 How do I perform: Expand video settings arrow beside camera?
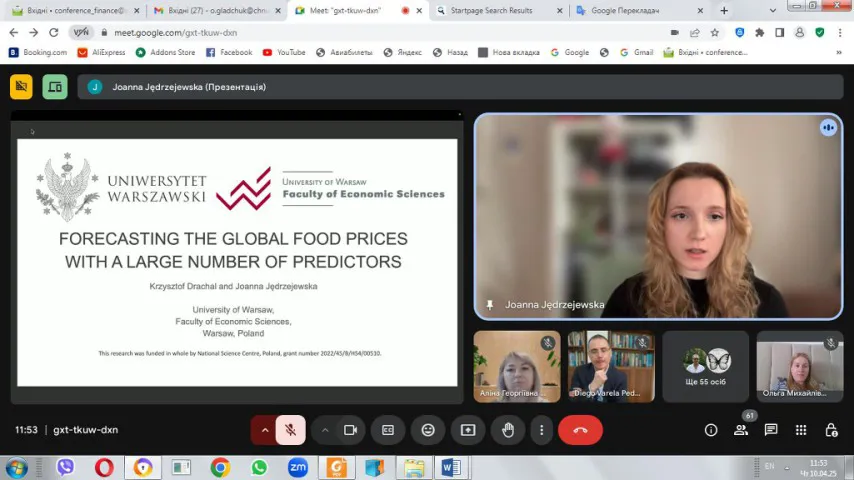coord(325,430)
